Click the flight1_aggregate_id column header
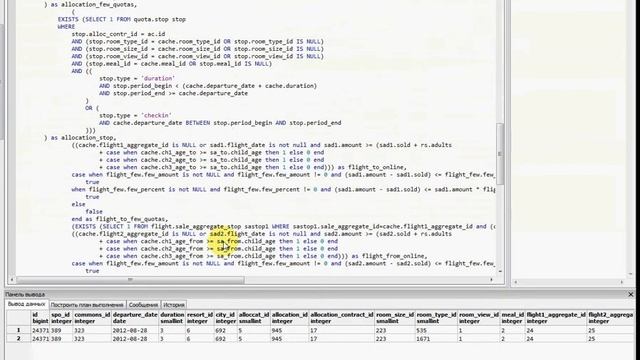This screenshot has height=360, width=640. (556, 318)
